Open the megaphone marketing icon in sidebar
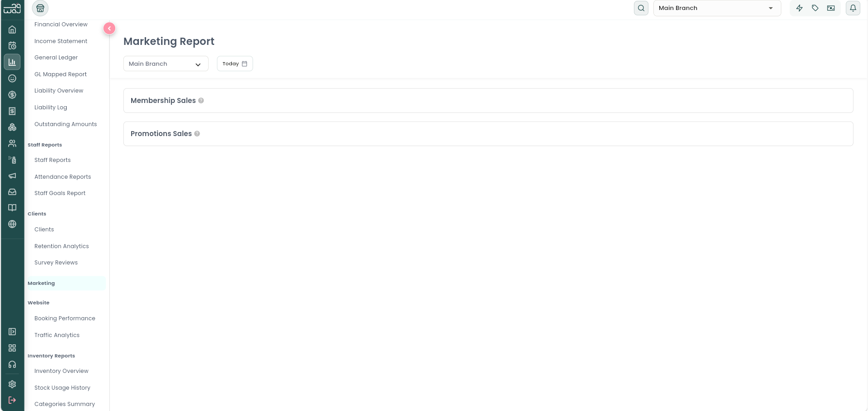The width and height of the screenshot is (868, 411). click(x=12, y=176)
